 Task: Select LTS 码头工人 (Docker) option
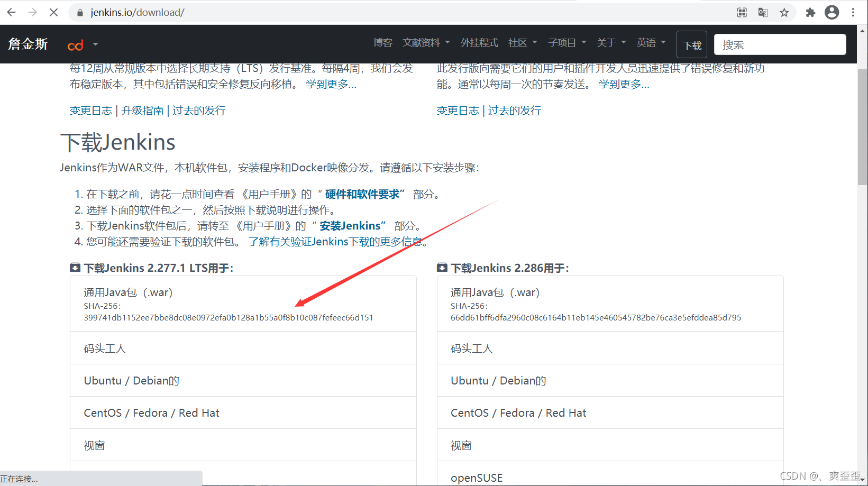click(243, 348)
